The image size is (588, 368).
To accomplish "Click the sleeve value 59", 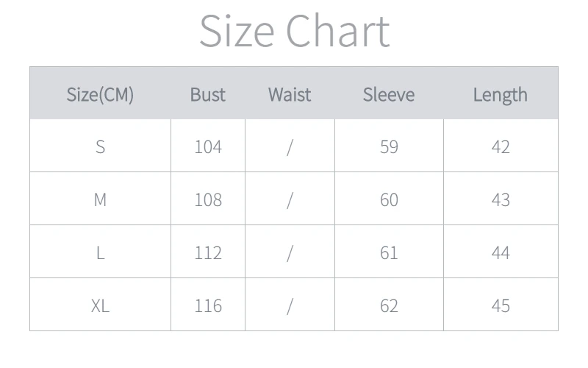I will coord(389,146).
